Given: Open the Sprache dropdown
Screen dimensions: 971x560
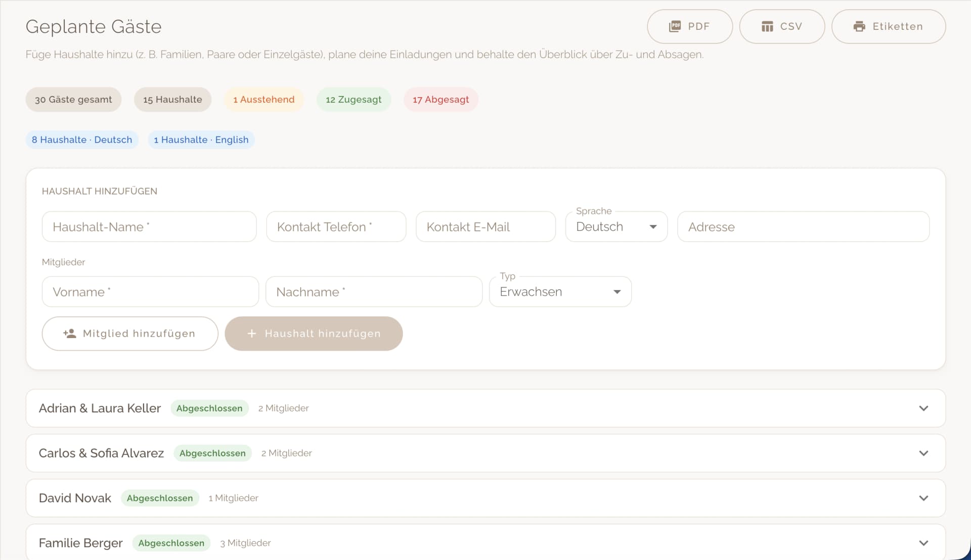Looking at the screenshot, I should pyautogui.click(x=616, y=227).
